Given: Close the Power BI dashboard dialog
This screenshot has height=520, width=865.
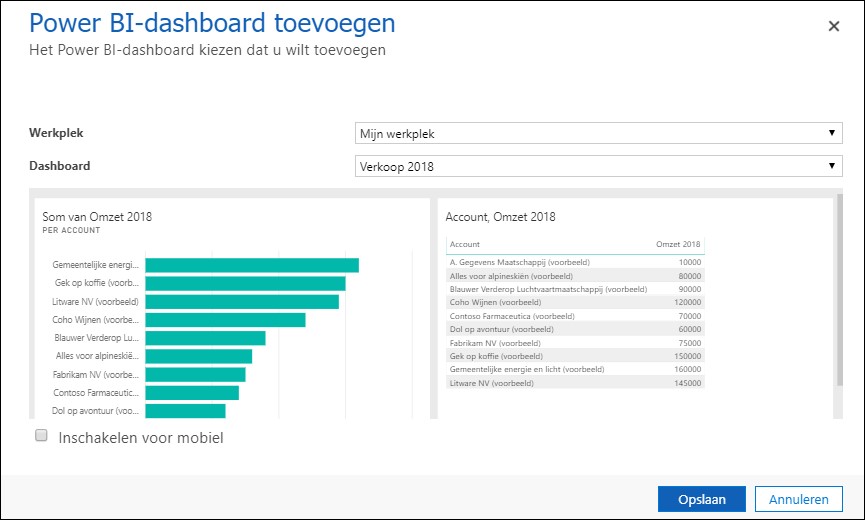Looking at the screenshot, I should click(833, 26).
